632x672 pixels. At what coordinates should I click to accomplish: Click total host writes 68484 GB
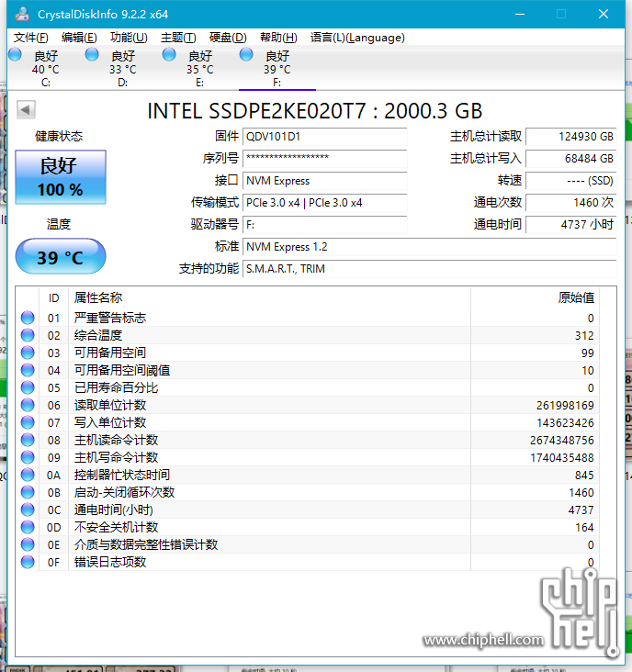click(x=571, y=159)
